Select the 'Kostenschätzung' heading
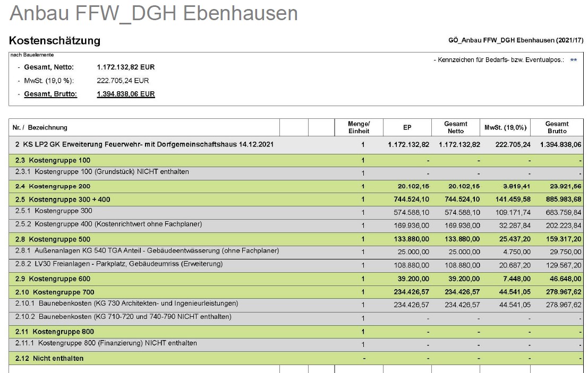The height and width of the screenshot is (373, 588). pyautogui.click(x=55, y=40)
